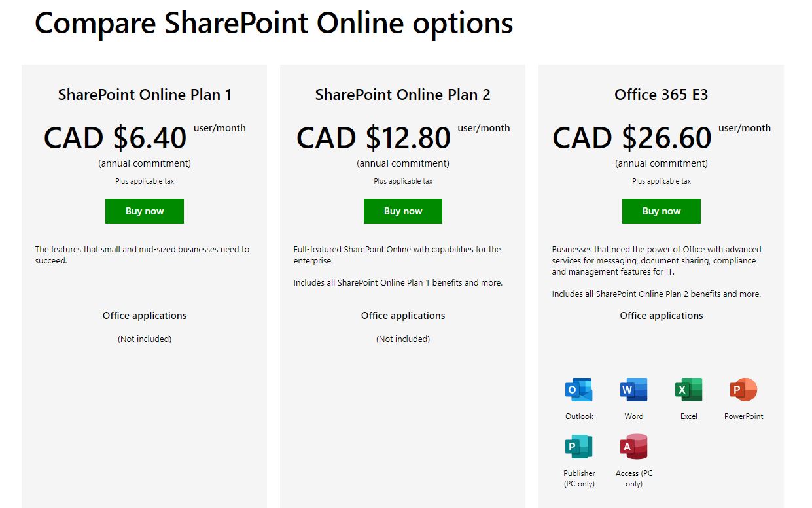Click the CAD $12.80 price text

374,138
